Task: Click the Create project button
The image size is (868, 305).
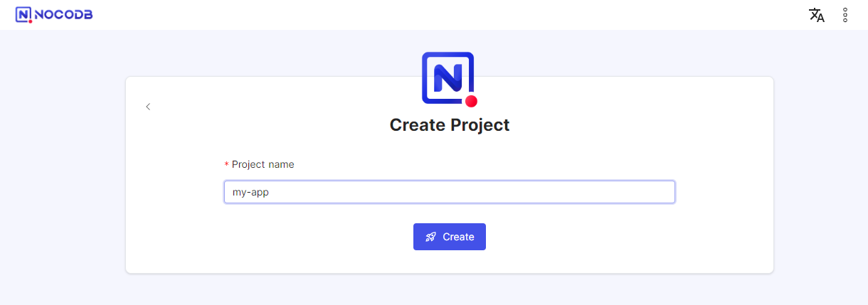Action: click(450, 237)
